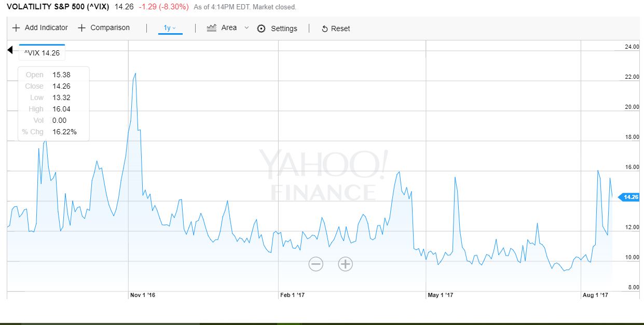Click the 20.00 y-axis label
This screenshot has width=644, height=325.
point(632,107)
